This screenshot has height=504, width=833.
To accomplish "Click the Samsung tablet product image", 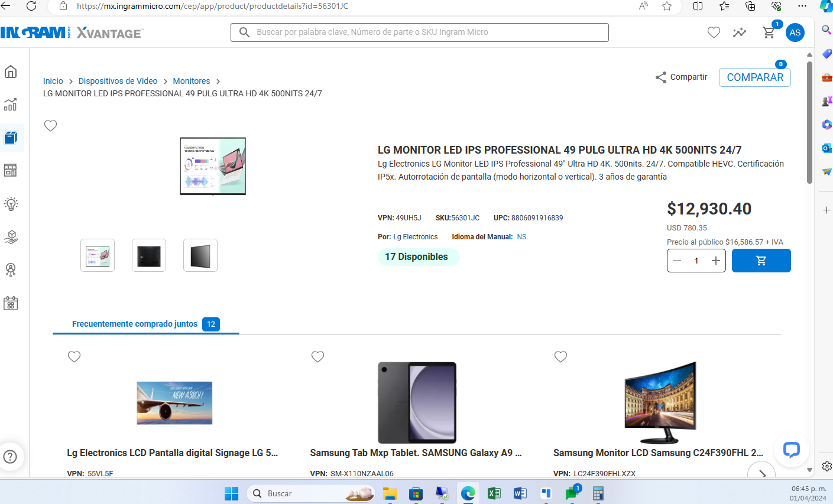I will coord(417,403).
